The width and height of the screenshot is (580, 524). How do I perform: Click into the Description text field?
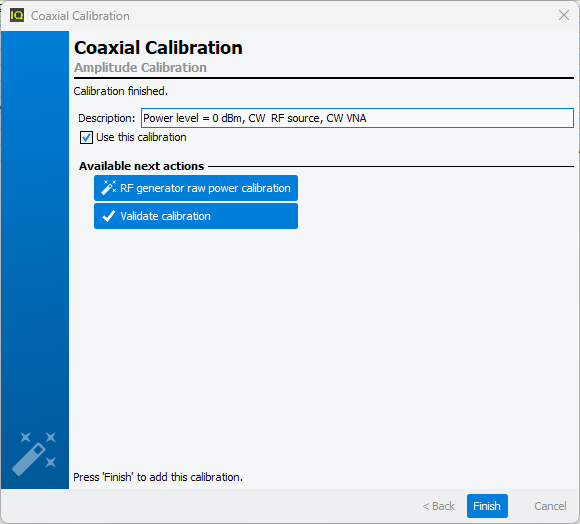(357, 118)
